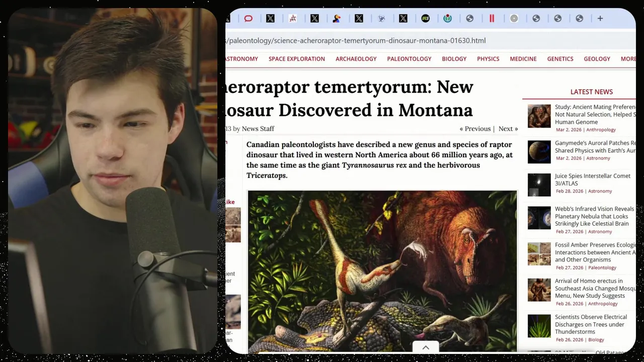Open a new tab with the plus button
This screenshot has height=362, width=644.
pos(600,19)
